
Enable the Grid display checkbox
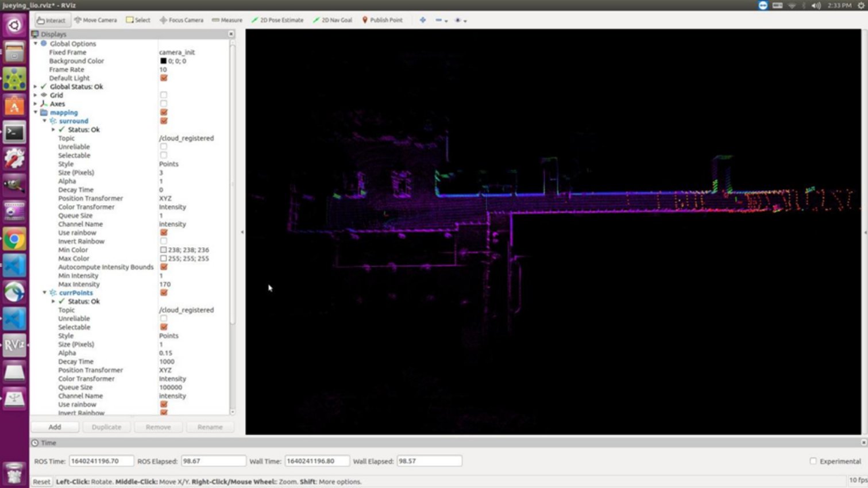[x=164, y=95]
